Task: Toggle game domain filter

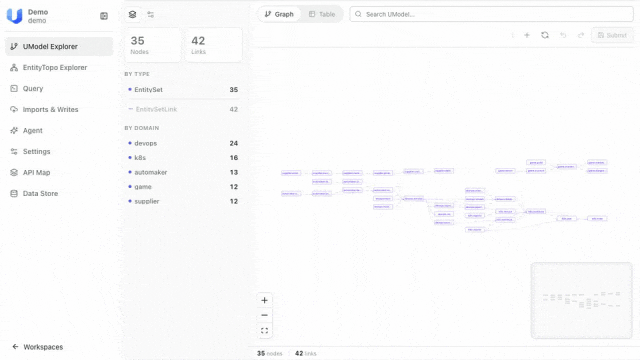Action: [x=183, y=187]
